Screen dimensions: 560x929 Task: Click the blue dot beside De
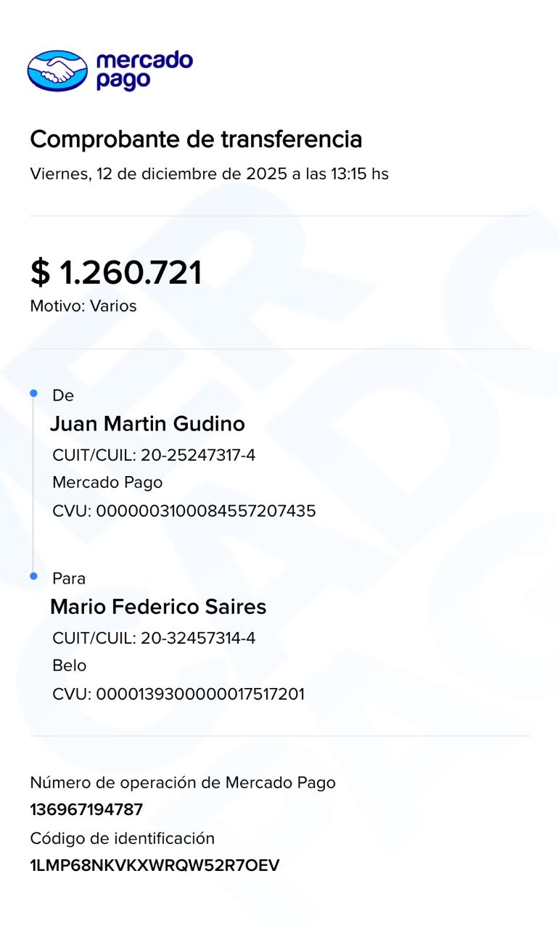tap(33, 393)
